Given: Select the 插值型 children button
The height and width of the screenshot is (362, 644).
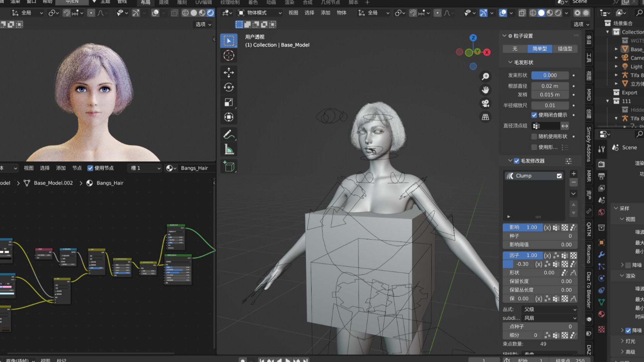Looking at the screenshot, I should 565,49.
